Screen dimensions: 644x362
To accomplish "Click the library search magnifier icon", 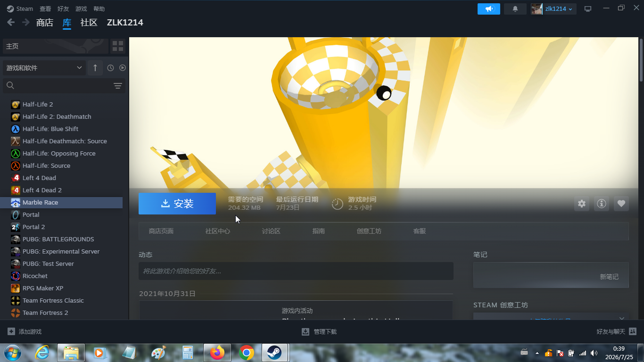I will [x=10, y=85].
